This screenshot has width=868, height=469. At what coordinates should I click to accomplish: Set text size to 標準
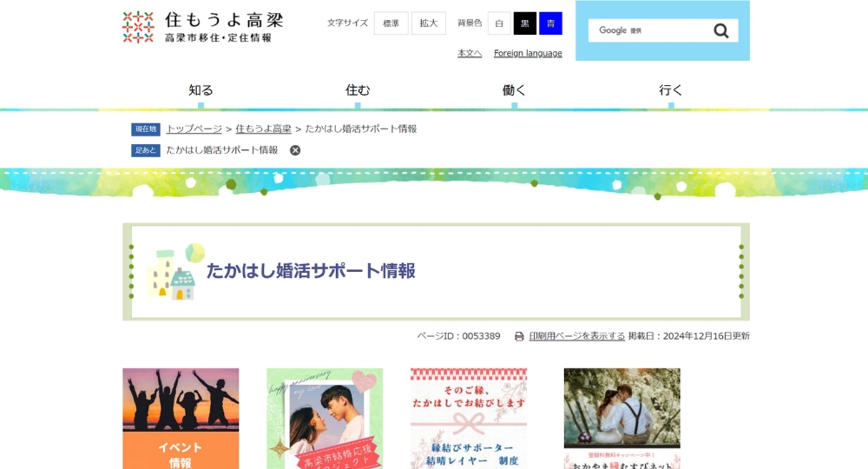(391, 23)
